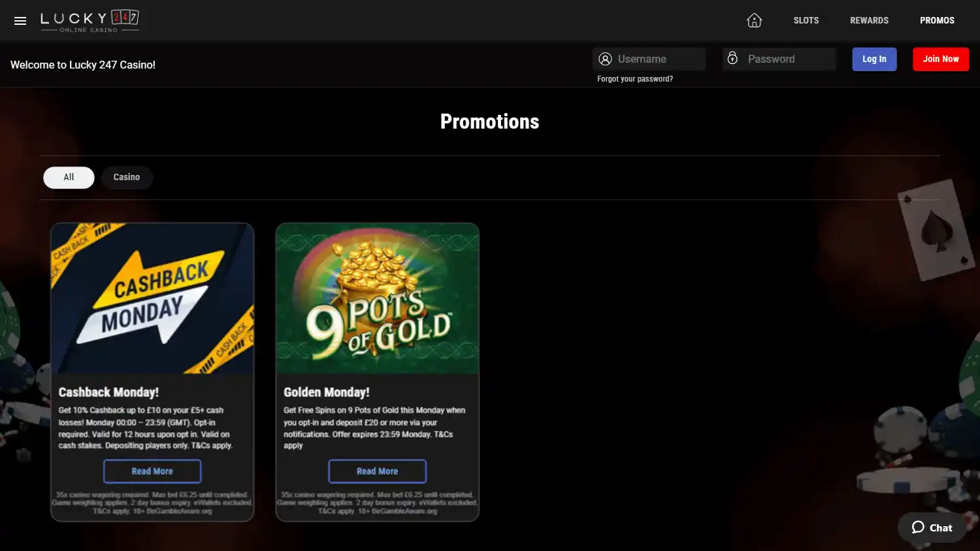Click the lock icon in Password field
This screenshot has height=551, width=980.
[x=732, y=58]
